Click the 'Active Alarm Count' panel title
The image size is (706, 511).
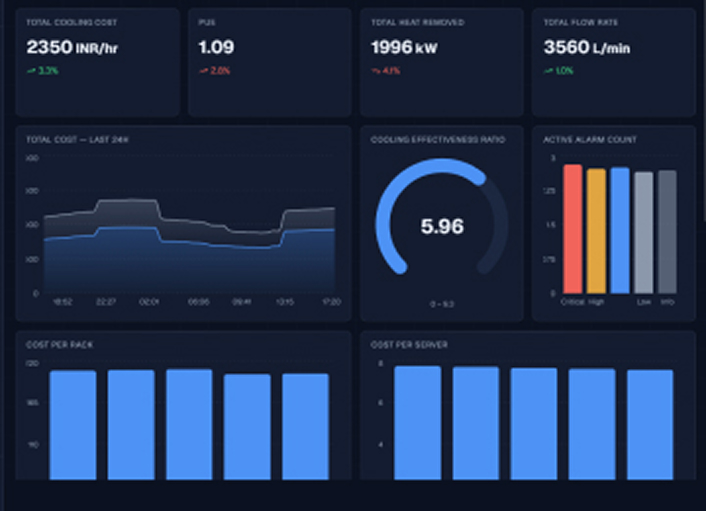[590, 140]
